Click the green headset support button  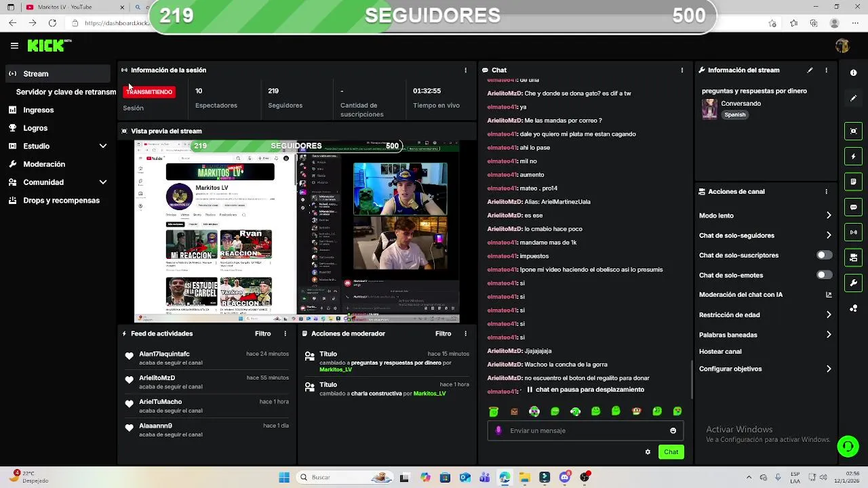click(x=848, y=446)
